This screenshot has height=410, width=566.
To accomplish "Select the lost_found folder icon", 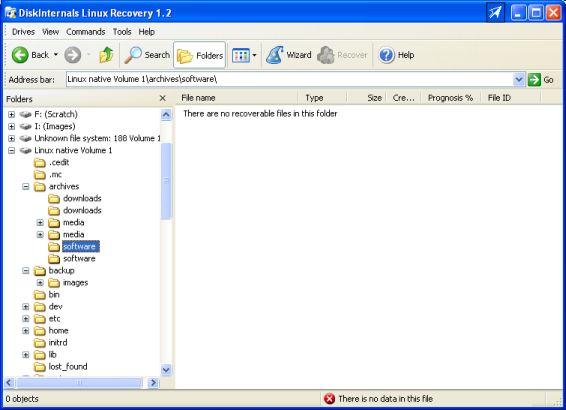I will (x=40, y=367).
